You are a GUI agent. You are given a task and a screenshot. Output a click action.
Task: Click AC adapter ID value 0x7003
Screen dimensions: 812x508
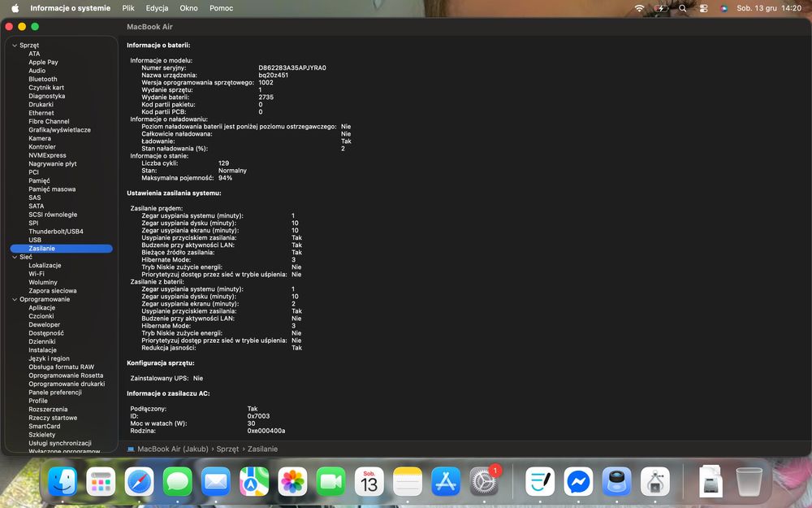258,416
